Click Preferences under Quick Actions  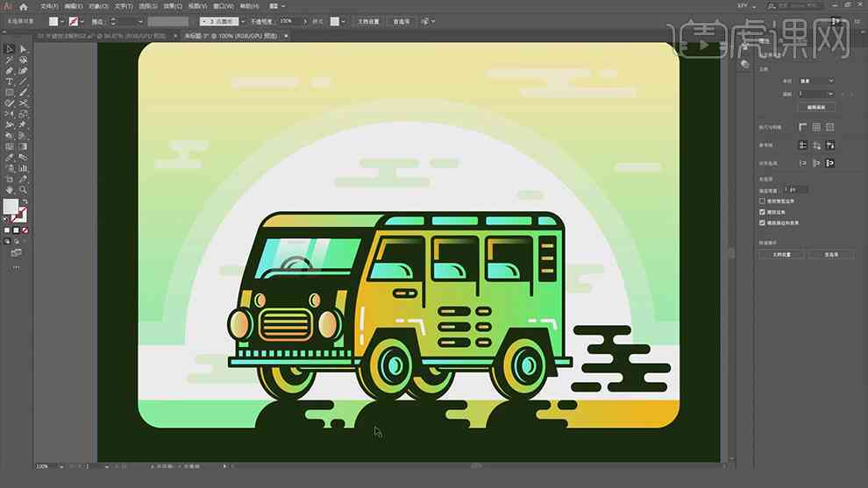pyautogui.click(x=831, y=254)
